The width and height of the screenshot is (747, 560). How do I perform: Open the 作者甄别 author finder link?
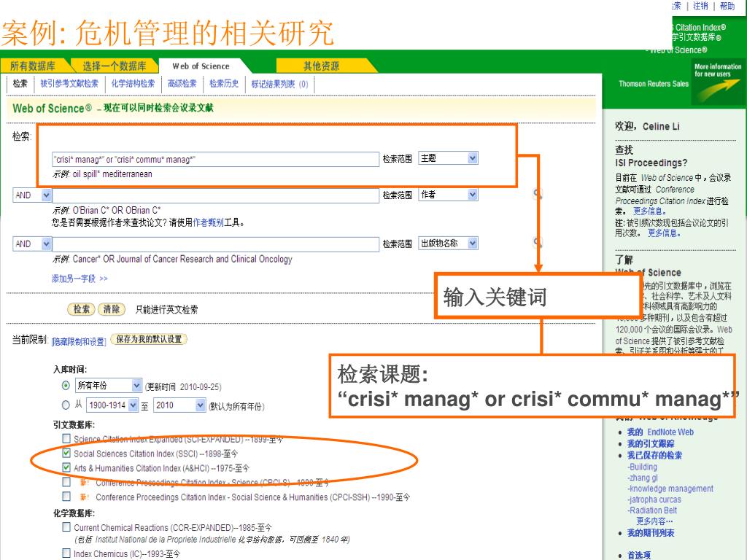[208, 222]
